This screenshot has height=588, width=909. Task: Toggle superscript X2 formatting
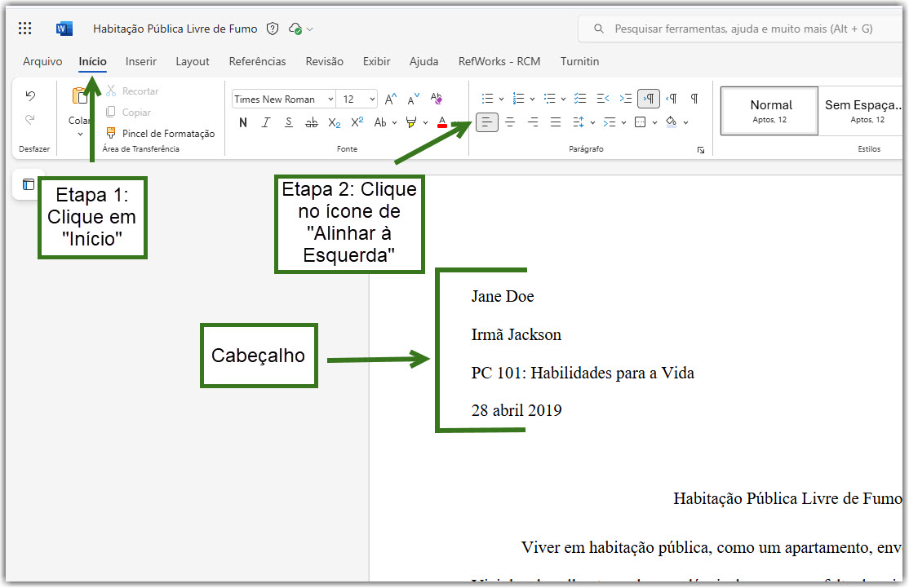(357, 122)
